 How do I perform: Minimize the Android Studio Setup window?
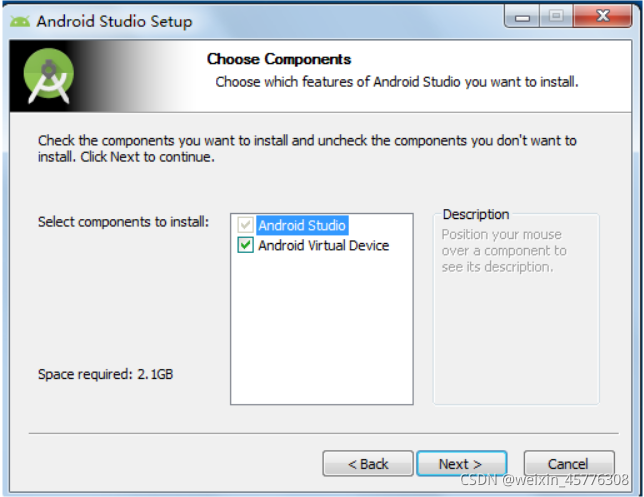click(x=524, y=18)
